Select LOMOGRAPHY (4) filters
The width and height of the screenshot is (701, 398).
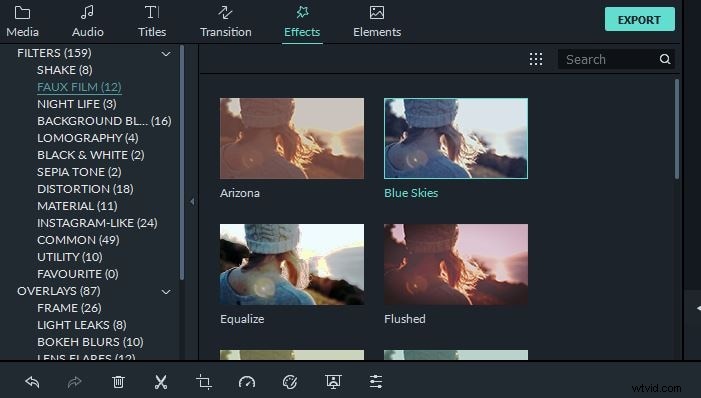pyautogui.click(x=88, y=138)
